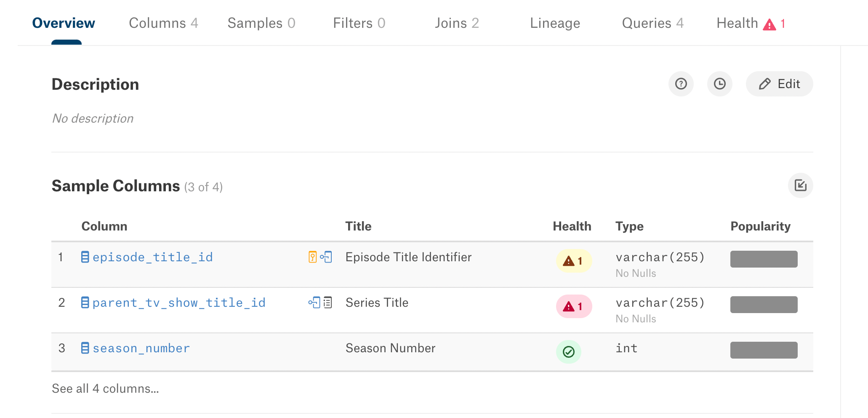The image size is (868, 418).
Task: Click the Health column header
Action: tap(572, 226)
